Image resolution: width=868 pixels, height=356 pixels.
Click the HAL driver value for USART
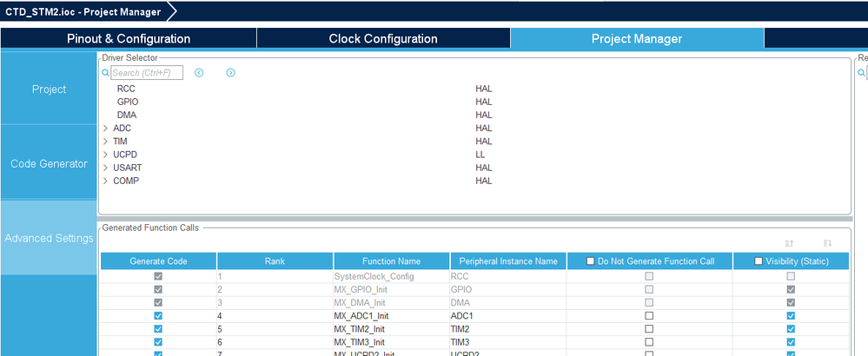[483, 168]
